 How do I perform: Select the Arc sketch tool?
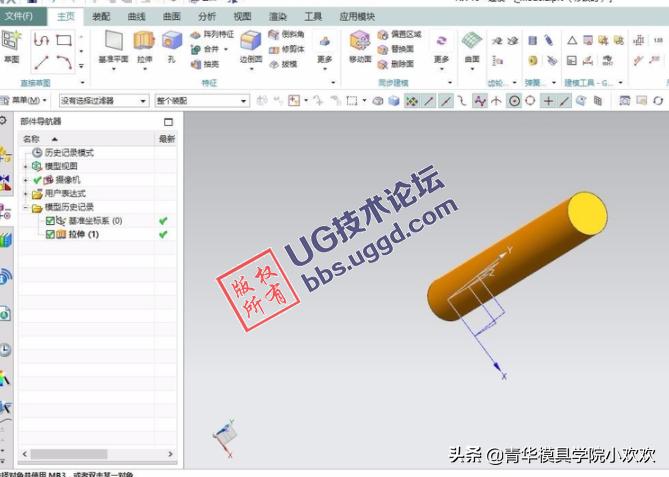click(64, 62)
